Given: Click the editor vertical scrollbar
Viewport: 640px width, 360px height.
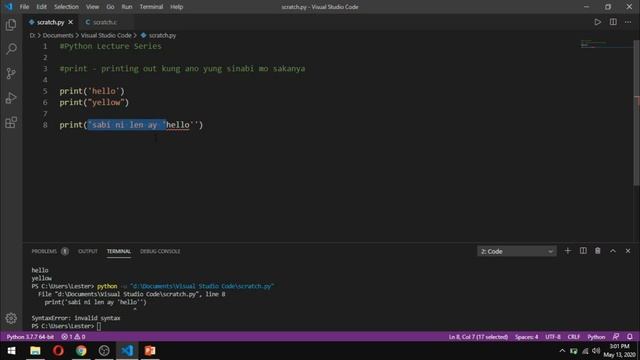Looking at the screenshot, I should tap(636, 112).
